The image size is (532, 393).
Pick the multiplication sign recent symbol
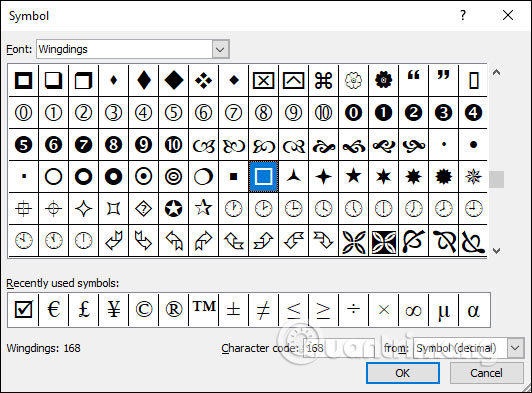pyautogui.click(x=383, y=310)
